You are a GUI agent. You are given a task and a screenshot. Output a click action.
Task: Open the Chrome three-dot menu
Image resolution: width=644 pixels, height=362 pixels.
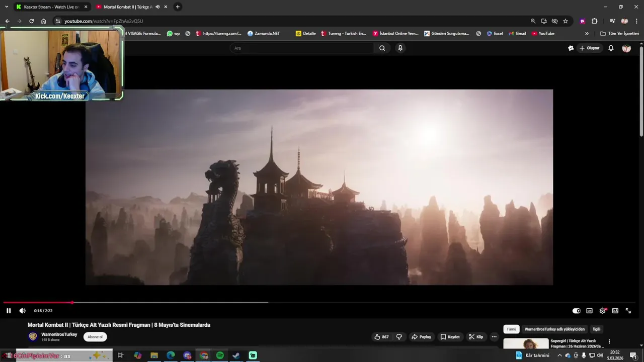(x=636, y=21)
